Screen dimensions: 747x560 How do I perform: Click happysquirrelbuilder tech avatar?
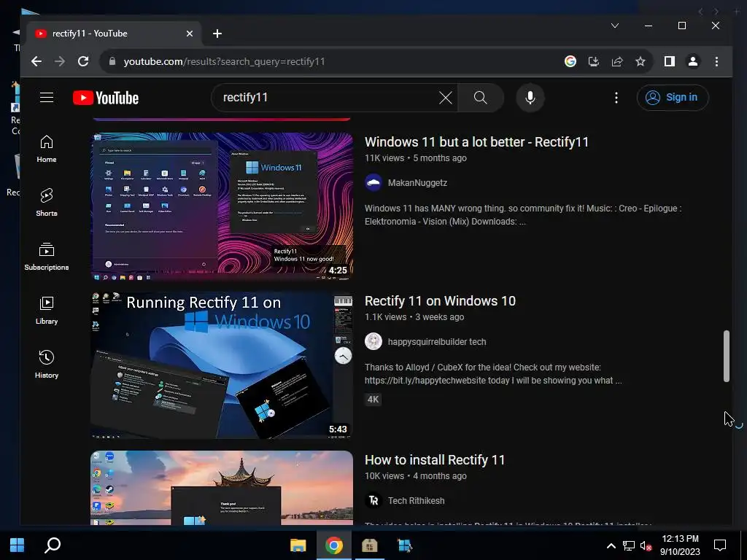[x=373, y=342]
